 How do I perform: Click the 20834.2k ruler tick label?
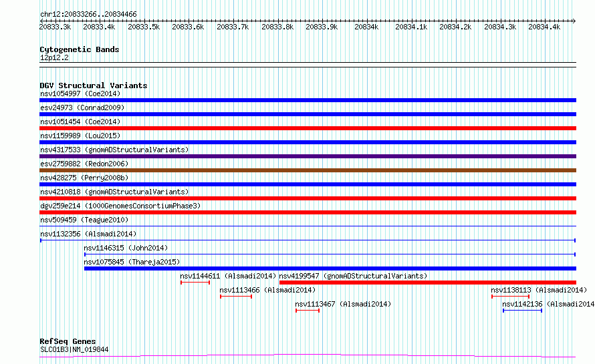pyautogui.click(x=455, y=27)
